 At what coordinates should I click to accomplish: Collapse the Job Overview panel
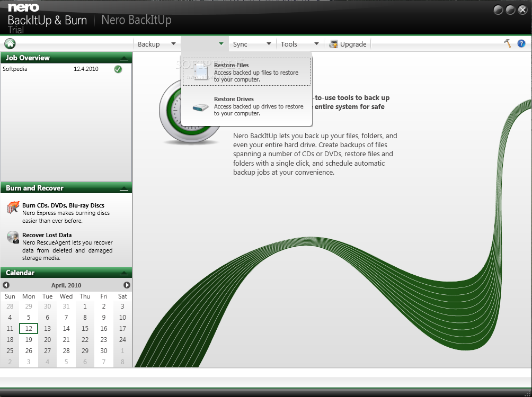click(124, 58)
